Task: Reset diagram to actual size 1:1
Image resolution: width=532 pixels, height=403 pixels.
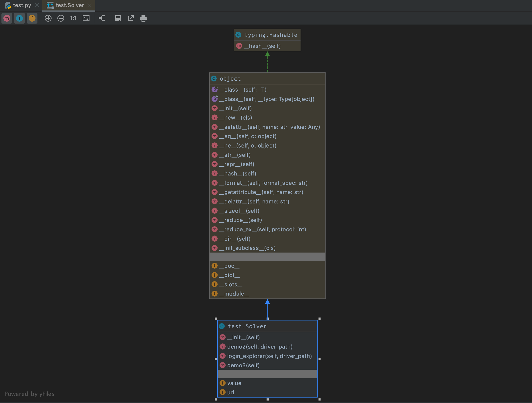Action: (x=73, y=18)
